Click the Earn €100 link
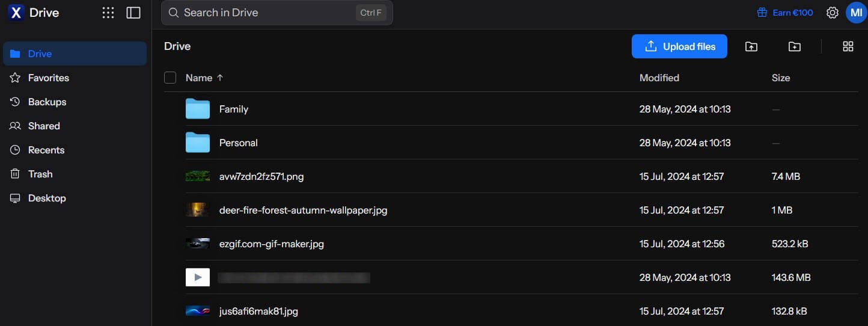Screen dimensions: 868x326 click(793, 13)
